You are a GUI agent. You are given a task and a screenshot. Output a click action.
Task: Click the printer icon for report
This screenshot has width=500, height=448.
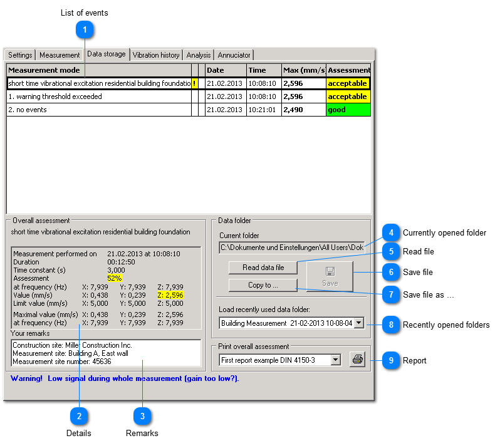tap(357, 360)
